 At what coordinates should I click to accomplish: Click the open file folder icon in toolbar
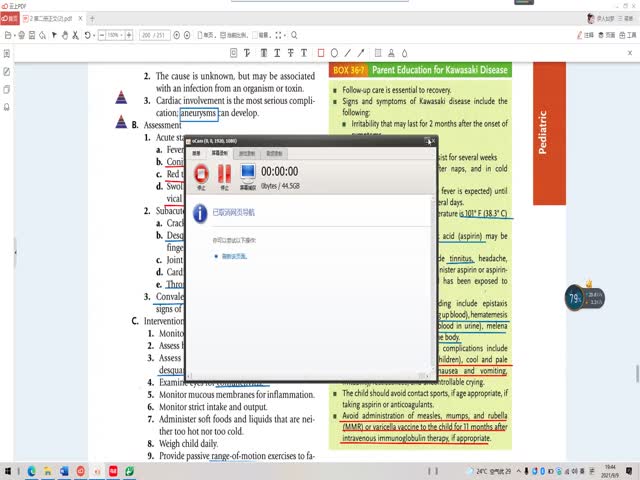(8, 35)
